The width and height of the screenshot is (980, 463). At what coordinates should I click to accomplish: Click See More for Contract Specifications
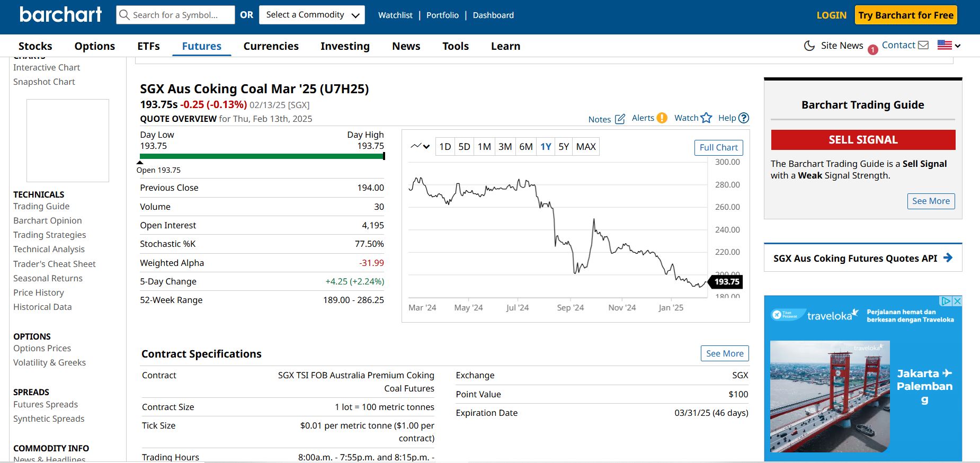(725, 353)
